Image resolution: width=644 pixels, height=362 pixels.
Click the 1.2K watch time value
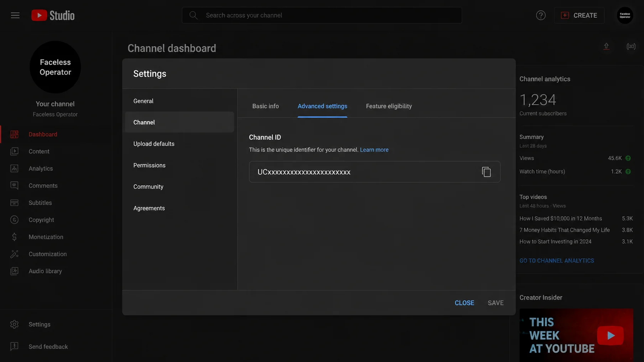(x=616, y=172)
